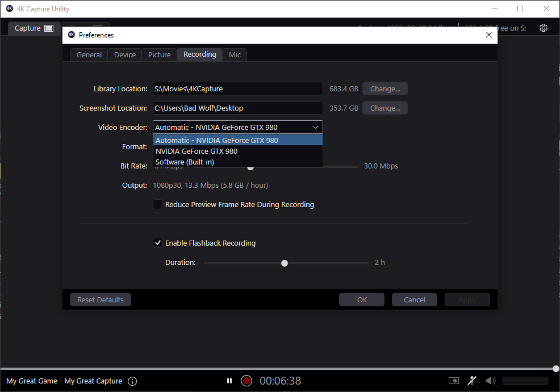This screenshot has height=392, width=560.
Task: Click the 30.0 Mbps bit rate value
Action: click(381, 166)
